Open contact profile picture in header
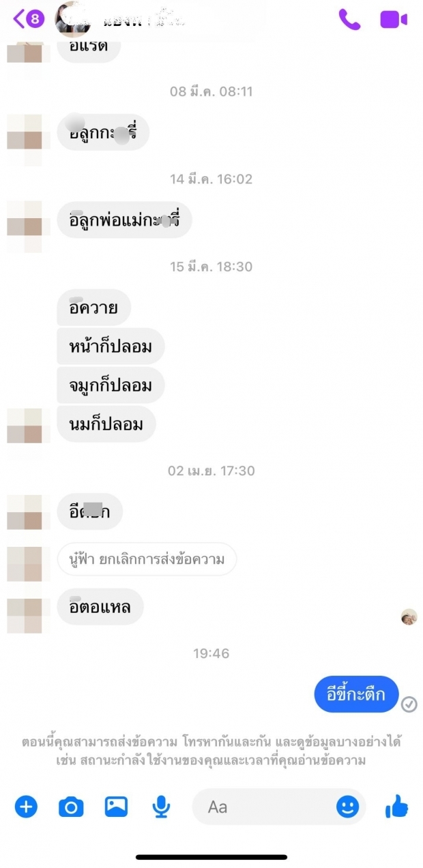The image size is (423, 868). click(73, 19)
